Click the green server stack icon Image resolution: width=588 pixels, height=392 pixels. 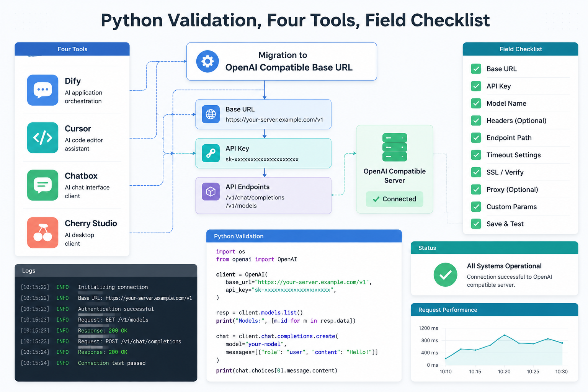pyautogui.click(x=395, y=147)
